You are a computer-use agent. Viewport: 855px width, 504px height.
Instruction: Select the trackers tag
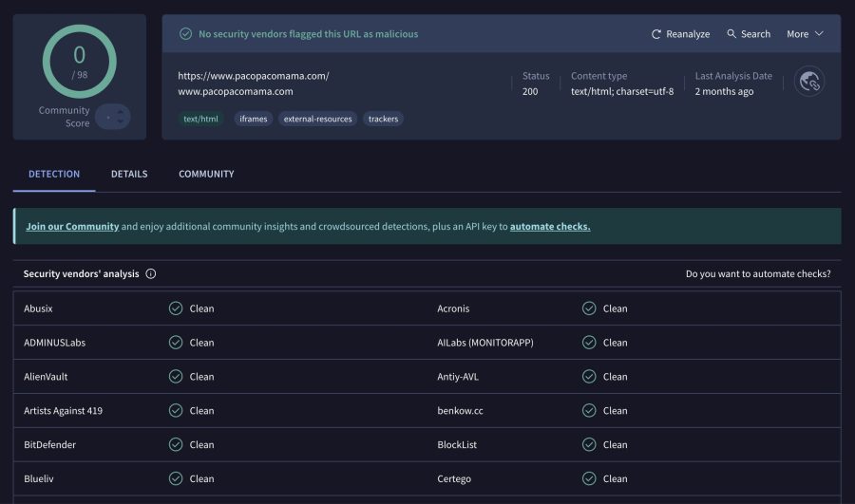click(x=384, y=119)
